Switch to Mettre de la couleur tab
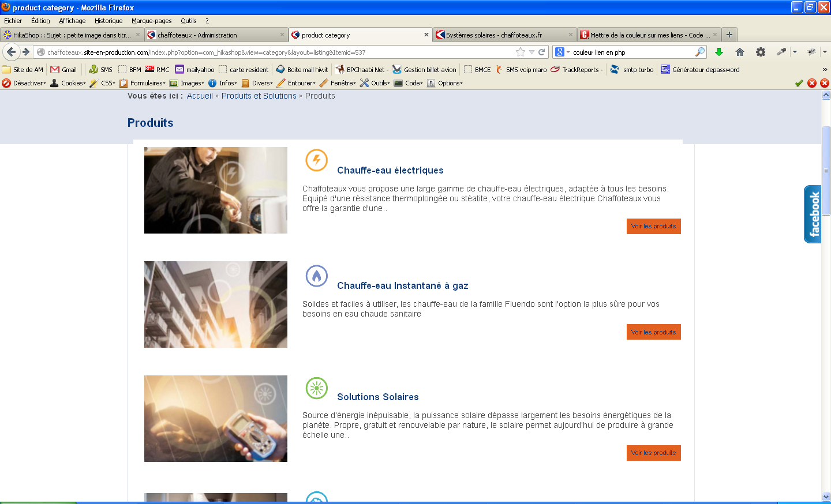The width and height of the screenshot is (831, 504). tap(649, 35)
